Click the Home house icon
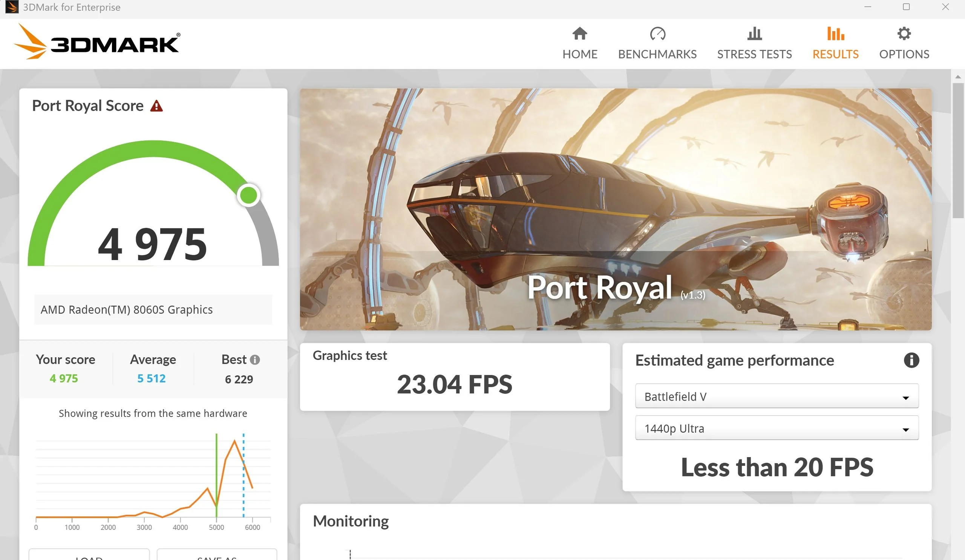The width and height of the screenshot is (965, 560). point(579,34)
